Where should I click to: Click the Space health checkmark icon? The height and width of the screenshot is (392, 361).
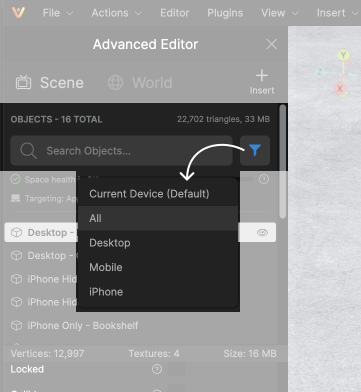(15, 179)
